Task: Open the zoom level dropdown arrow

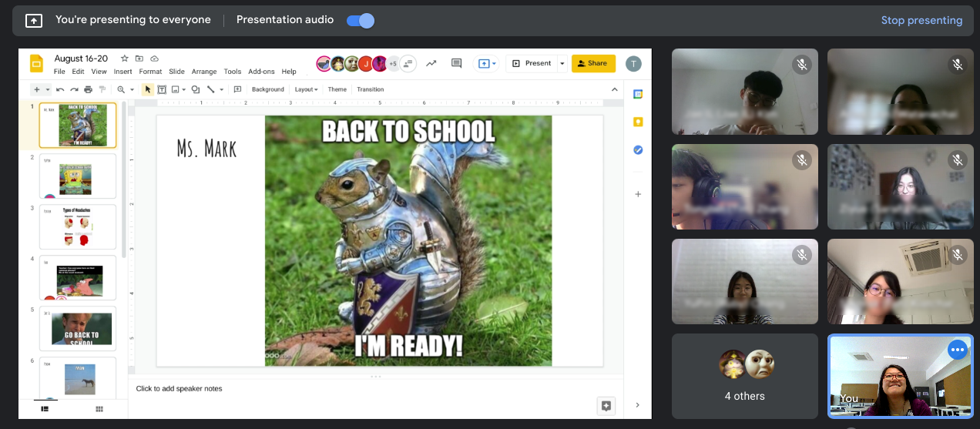Action: (x=132, y=89)
